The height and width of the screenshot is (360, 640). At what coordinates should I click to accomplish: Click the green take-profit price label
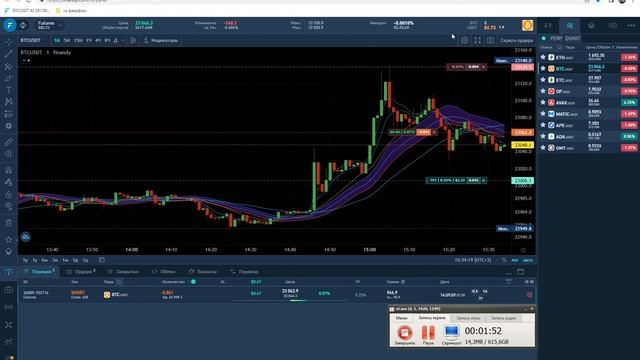tap(522, 180)
